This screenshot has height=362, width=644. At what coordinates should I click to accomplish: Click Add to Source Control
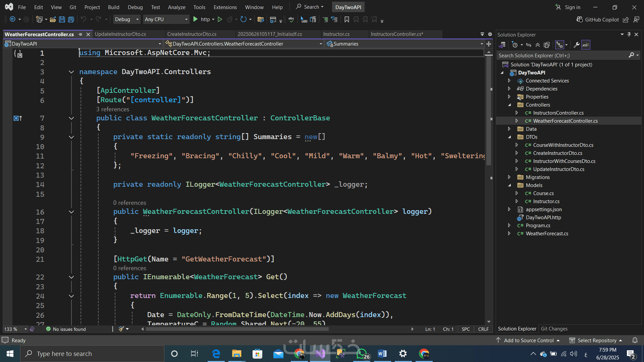[x=529, y=340]
